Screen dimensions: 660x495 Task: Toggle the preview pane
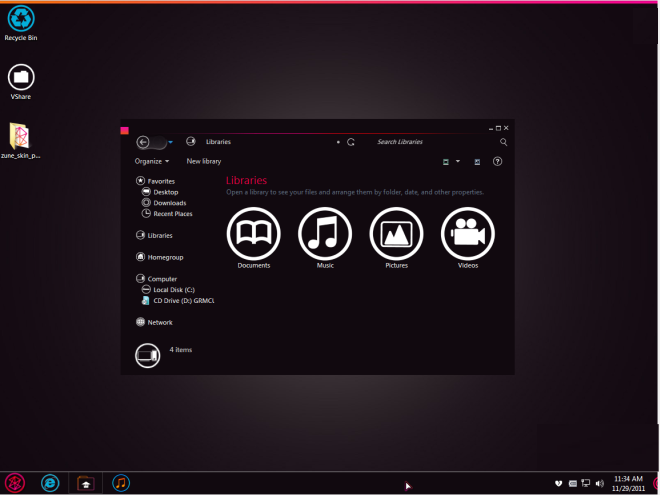click(477, 162)
